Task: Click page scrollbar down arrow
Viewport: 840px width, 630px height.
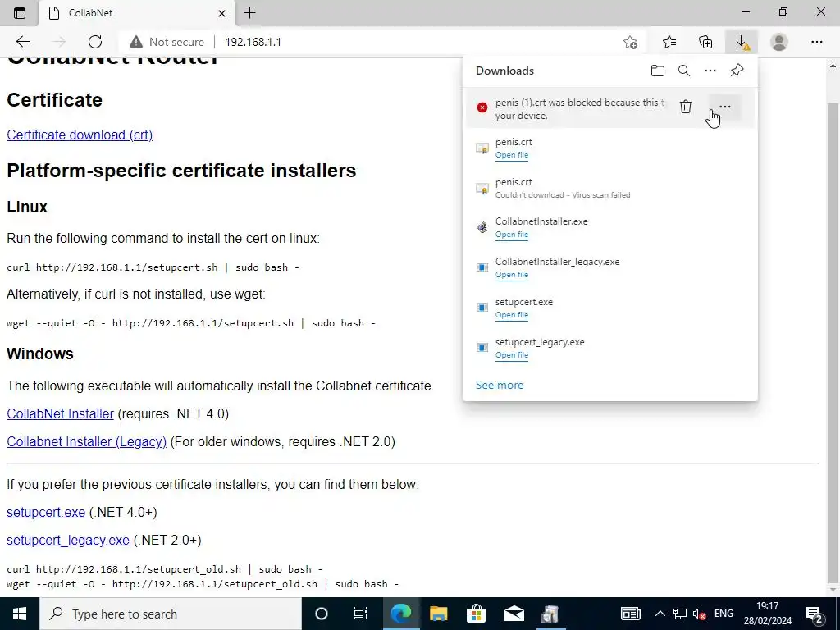Action: tap(833, 591)
